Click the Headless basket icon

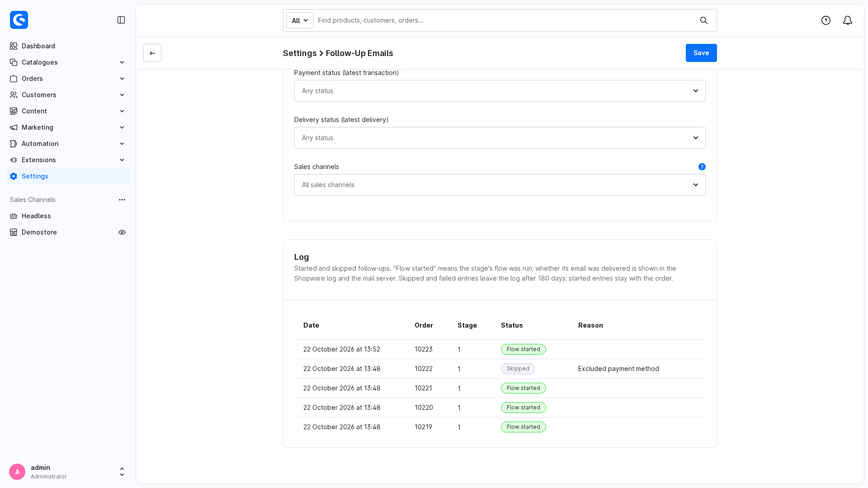(x=14, y=216)
